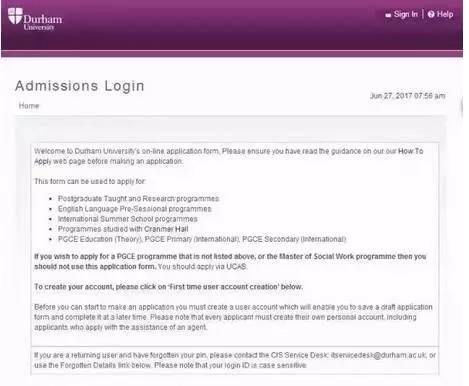Click the bold 'To create your account' sentence
This screenshot has width=469, height=386.
[169, 287]
